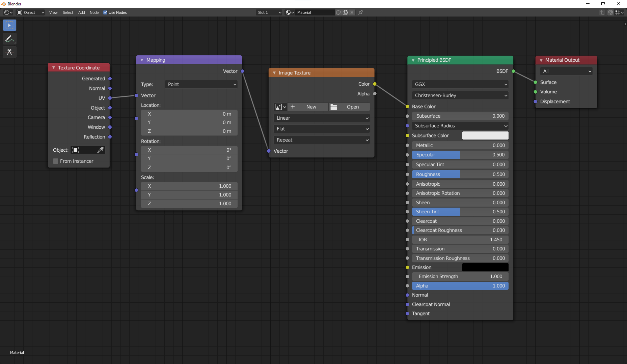This screenshot has height=364, width=627.
Task: Select the Select Box tool
Action: tap(9, 25)
